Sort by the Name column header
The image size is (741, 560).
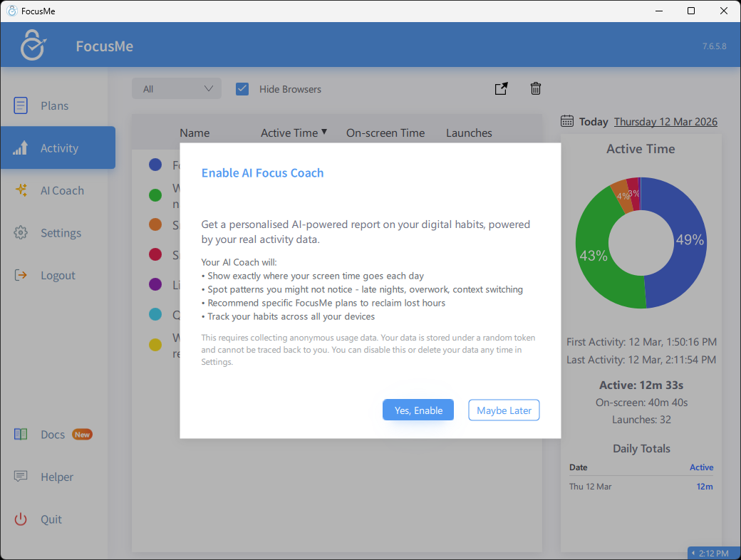tap(195, 133)
